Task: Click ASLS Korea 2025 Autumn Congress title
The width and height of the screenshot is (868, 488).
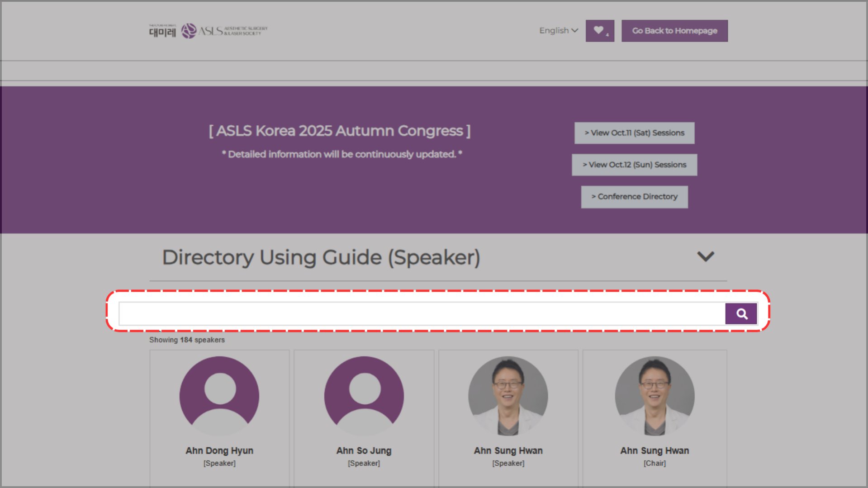Action: point(340,131)
